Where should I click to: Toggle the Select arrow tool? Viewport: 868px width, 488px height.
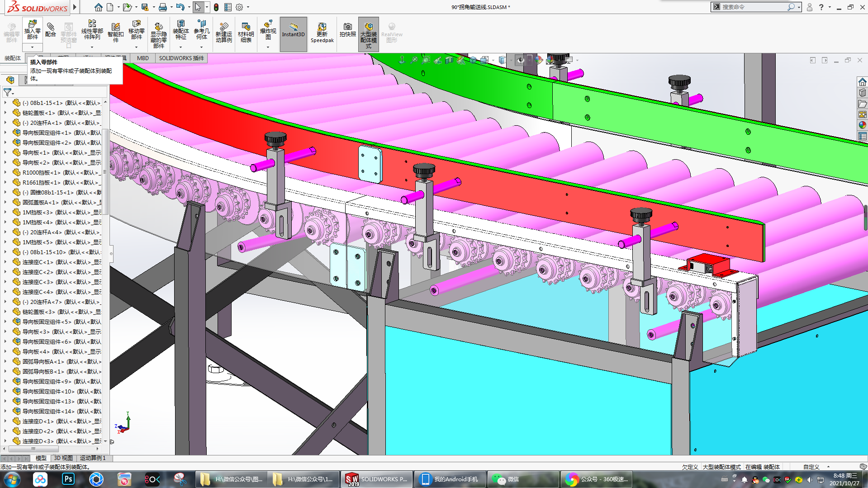click(198, 7)
